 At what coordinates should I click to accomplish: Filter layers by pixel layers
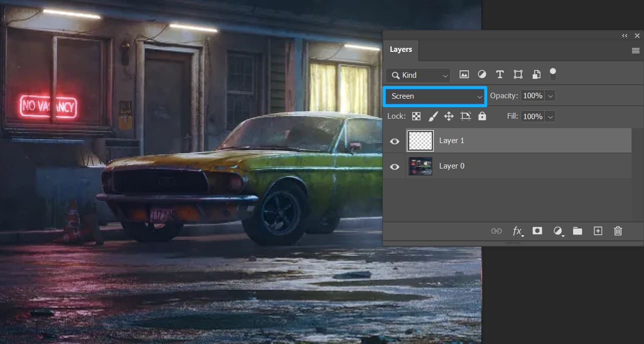(464, 74)
